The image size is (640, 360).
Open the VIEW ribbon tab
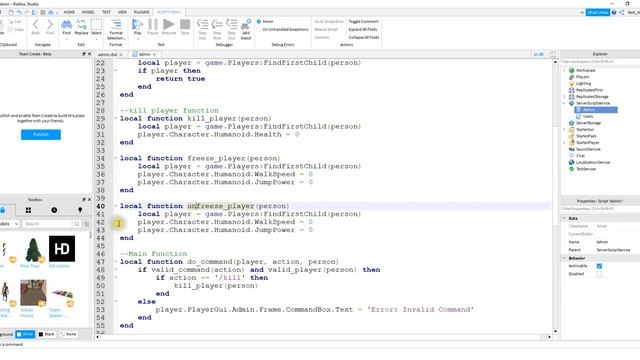pyautogui.click(x=122, y=12)
